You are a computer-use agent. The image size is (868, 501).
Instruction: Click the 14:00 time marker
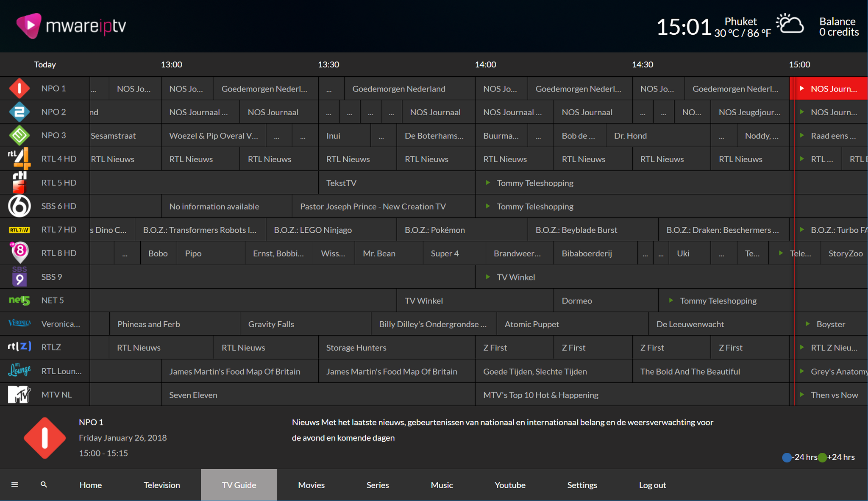click(485, 64)
